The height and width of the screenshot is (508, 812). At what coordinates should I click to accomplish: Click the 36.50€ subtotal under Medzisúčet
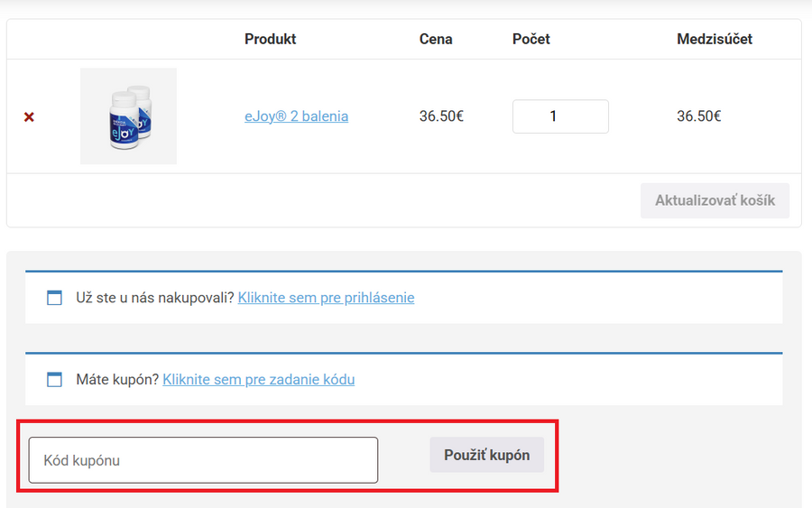click(x=698, y=116)
